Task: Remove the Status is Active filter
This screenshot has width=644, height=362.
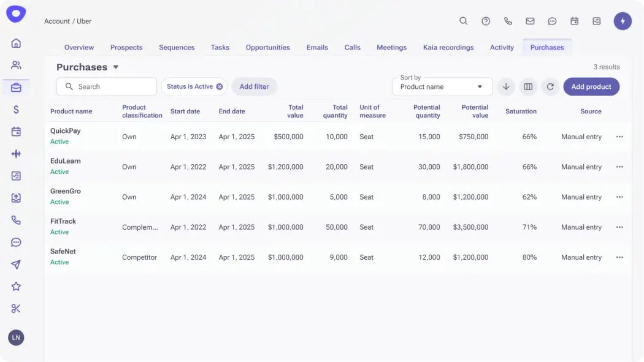Action: [220, 86]
